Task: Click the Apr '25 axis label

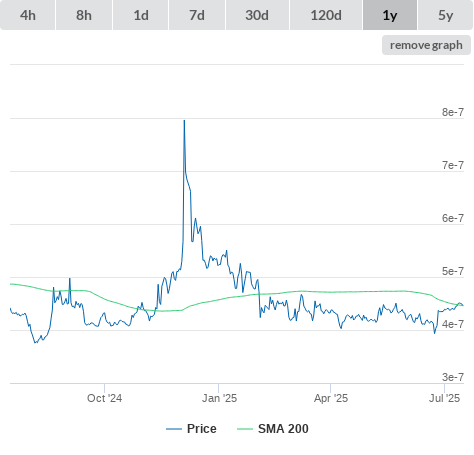Action: (x=331, y=398)
